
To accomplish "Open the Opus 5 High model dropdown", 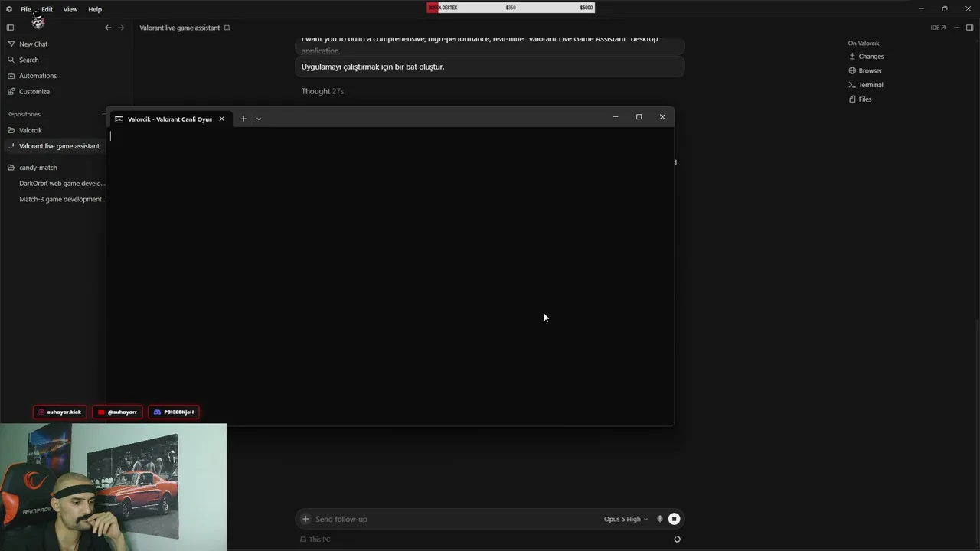I will [626, 519].
